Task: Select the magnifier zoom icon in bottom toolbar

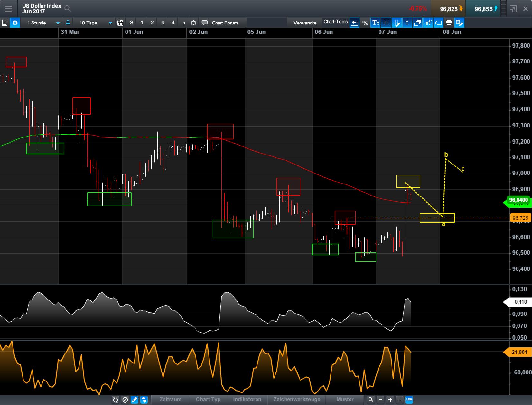Action: [x=371, y=400]
